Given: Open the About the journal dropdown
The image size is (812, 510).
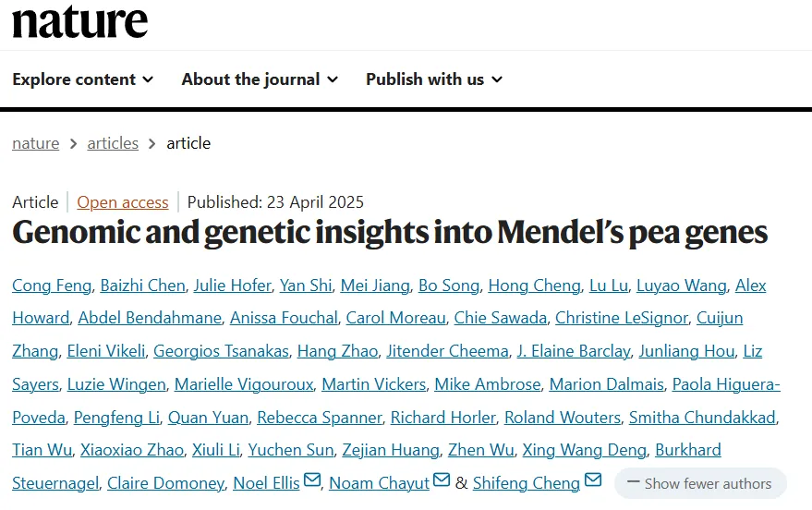Looking at the screenshot, I should click(x=260, y=79).
